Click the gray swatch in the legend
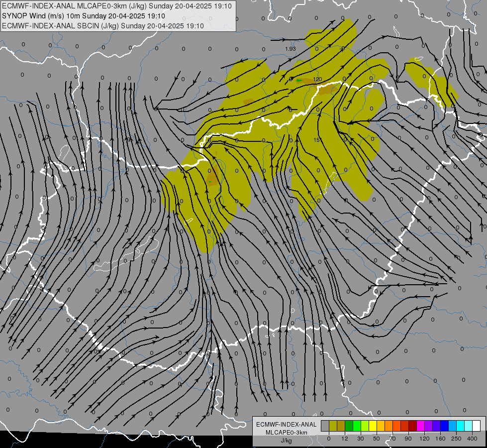This screenshot has width=487, height=448. pyautogui.click(x=325, y=426)
